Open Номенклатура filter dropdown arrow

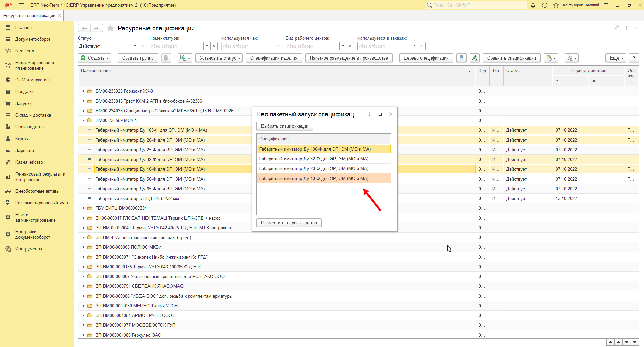point(207,46)
